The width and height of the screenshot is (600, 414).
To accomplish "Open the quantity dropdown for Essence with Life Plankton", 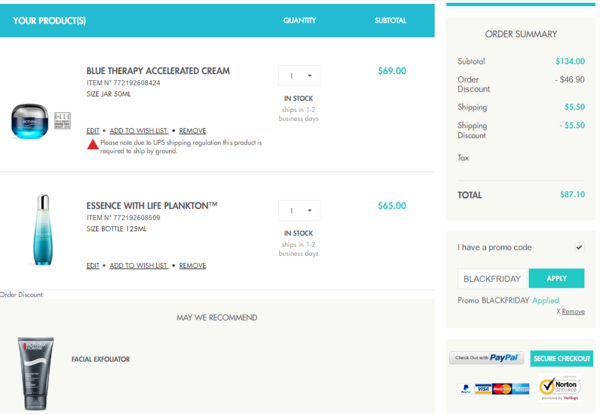I will pos(299,210).
